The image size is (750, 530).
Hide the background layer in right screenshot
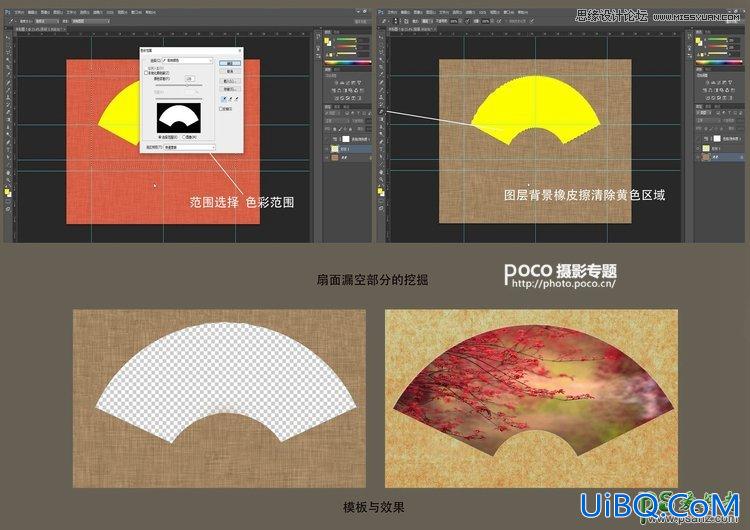click(x=699, y=157)
